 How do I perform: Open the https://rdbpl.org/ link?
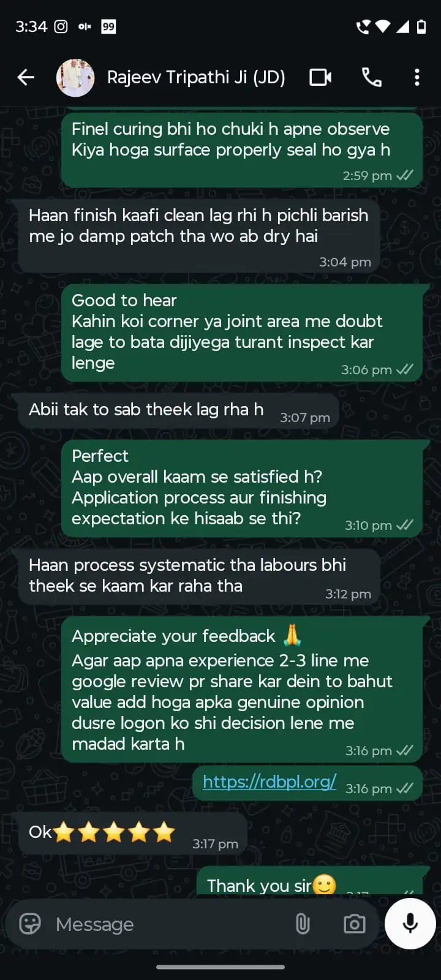point(269,782)
